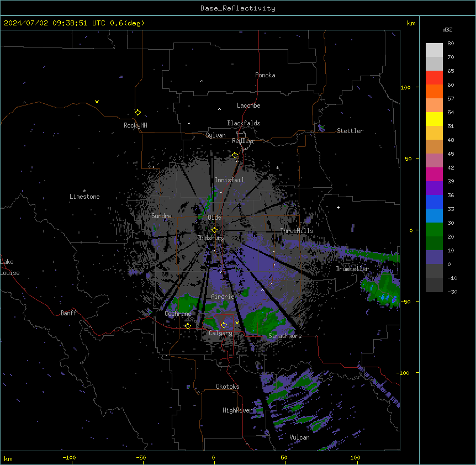This screenshot has height=465, width=476.
Task: Click the Blackfalds label
Action: tap(244, 123)
